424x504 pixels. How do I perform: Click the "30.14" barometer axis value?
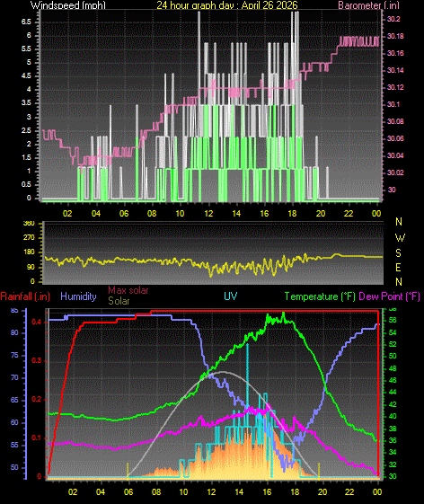click(395, 70)
